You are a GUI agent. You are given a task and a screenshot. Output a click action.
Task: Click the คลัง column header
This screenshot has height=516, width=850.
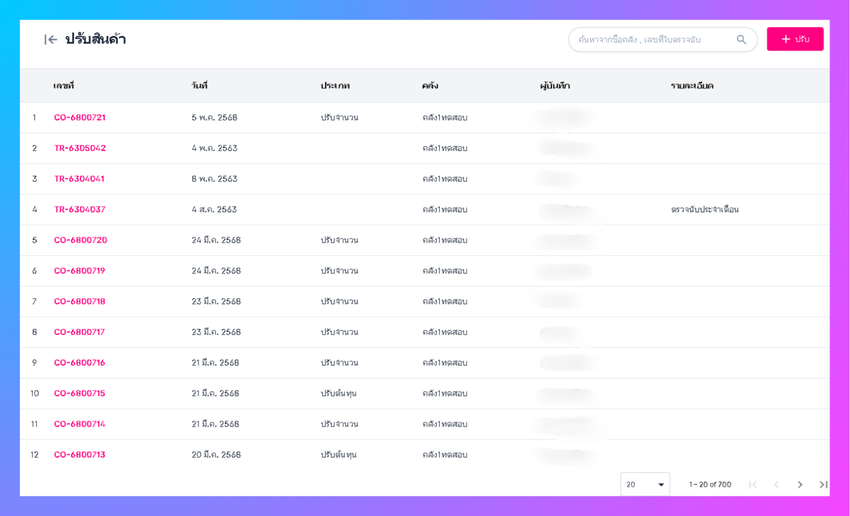pos(430,86)
